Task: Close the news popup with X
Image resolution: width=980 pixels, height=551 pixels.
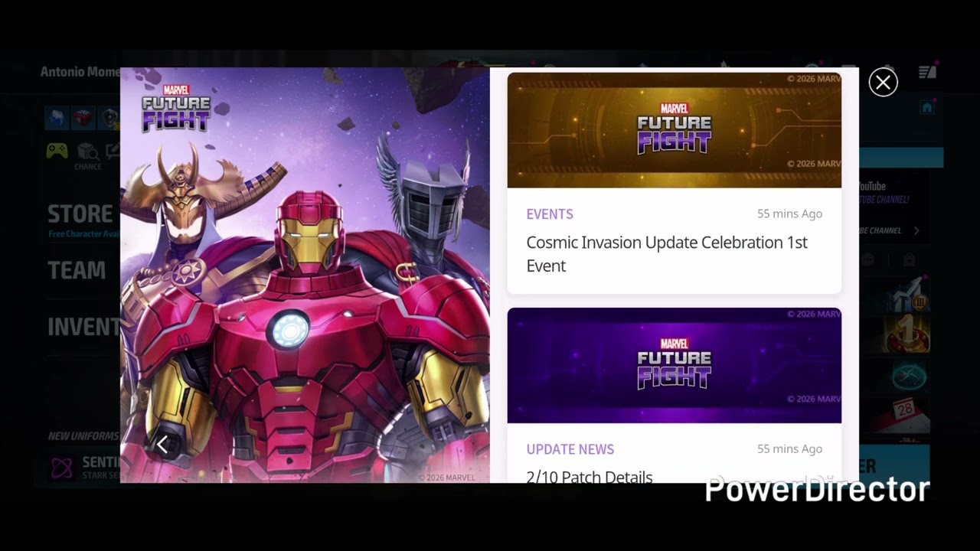Action: [x=883, y=83]
